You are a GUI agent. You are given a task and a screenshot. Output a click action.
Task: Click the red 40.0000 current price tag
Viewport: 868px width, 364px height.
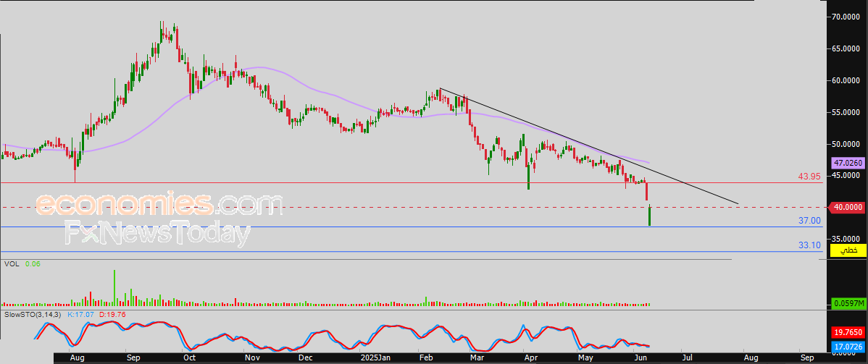846,208
